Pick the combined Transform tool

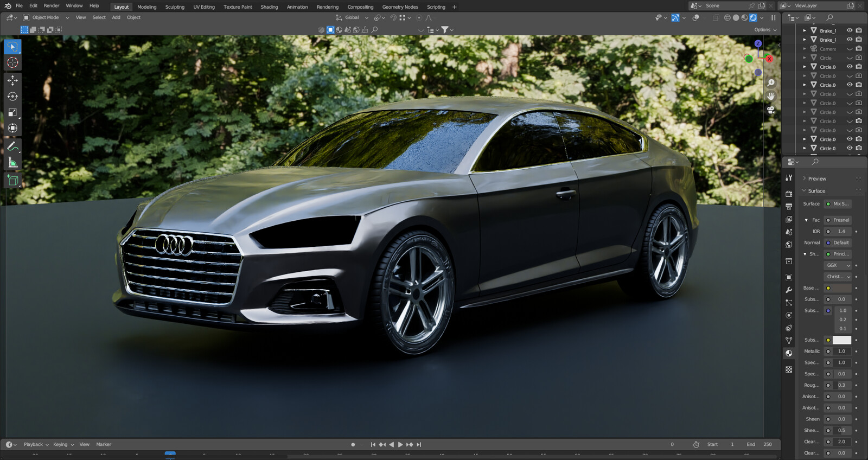tap(12, 128)
